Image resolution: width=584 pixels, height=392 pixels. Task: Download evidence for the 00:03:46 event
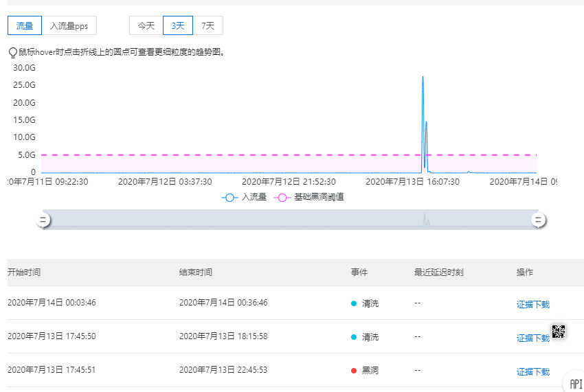click(x=532, y=304)
